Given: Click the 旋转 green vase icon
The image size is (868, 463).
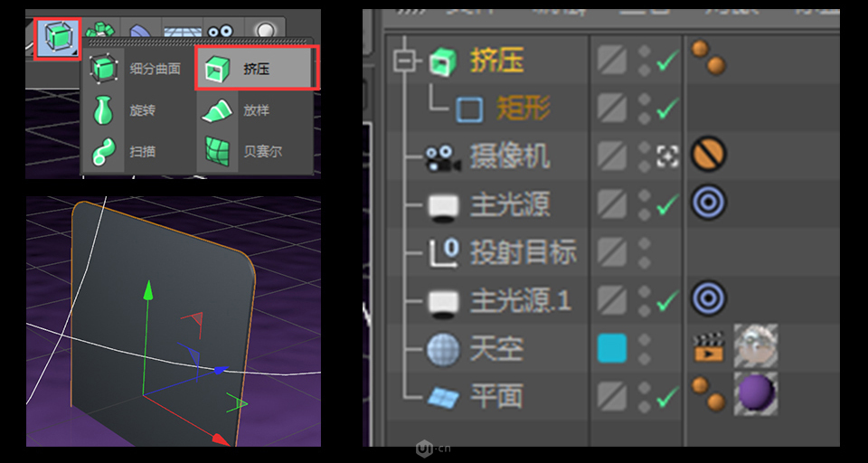Looking at the screenshot, I should pyautogui.click(x=103, y=110).
